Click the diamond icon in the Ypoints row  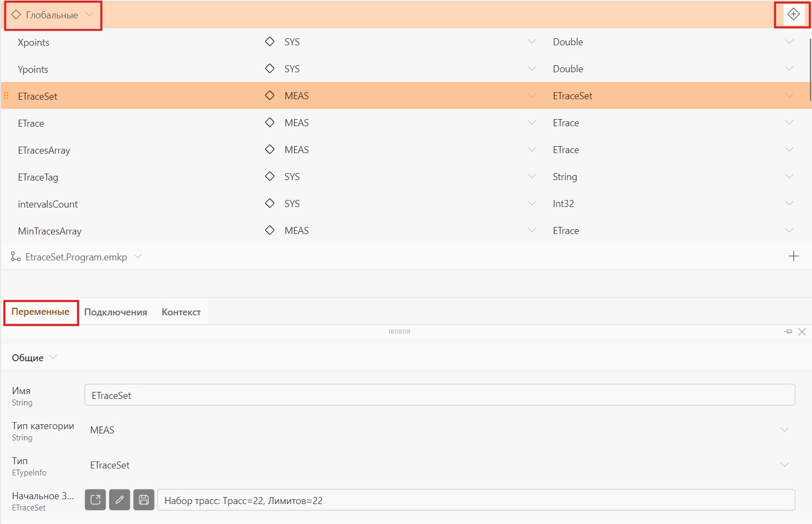(270, 68)
